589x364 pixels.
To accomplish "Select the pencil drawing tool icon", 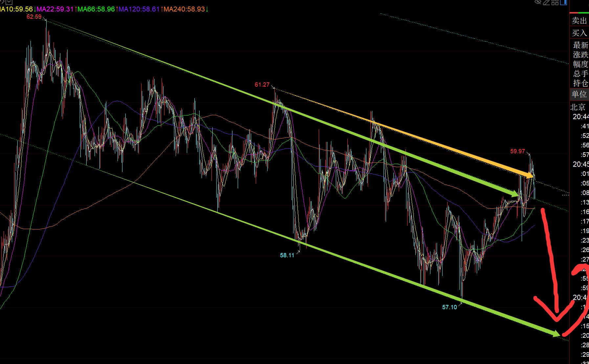I will (x=546, y=3).
